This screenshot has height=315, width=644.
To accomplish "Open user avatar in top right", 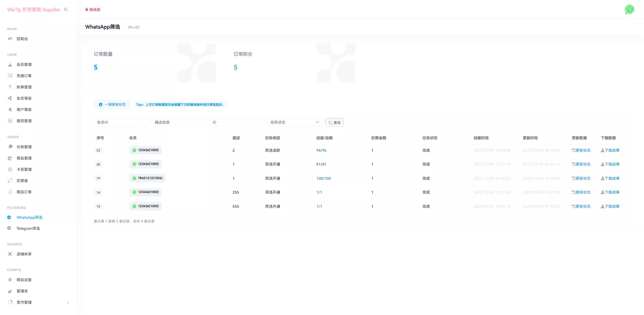I will click(x=629, y=9).
